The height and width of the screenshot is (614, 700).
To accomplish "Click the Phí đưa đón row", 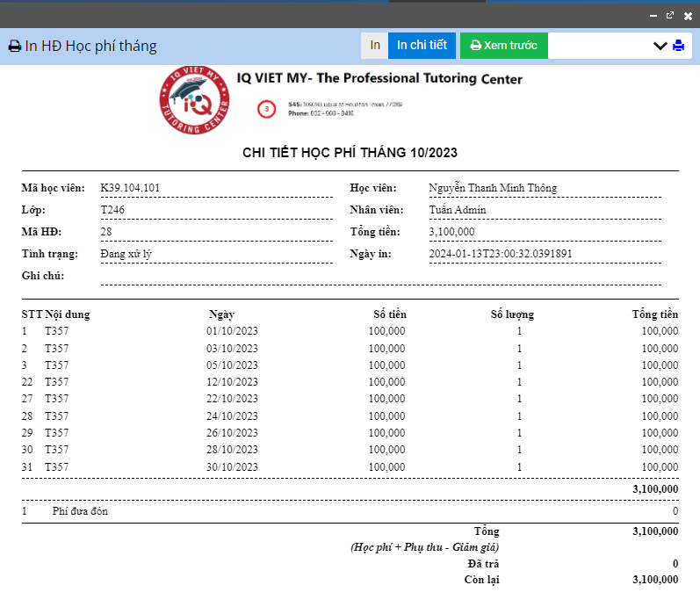I will 80,511.
